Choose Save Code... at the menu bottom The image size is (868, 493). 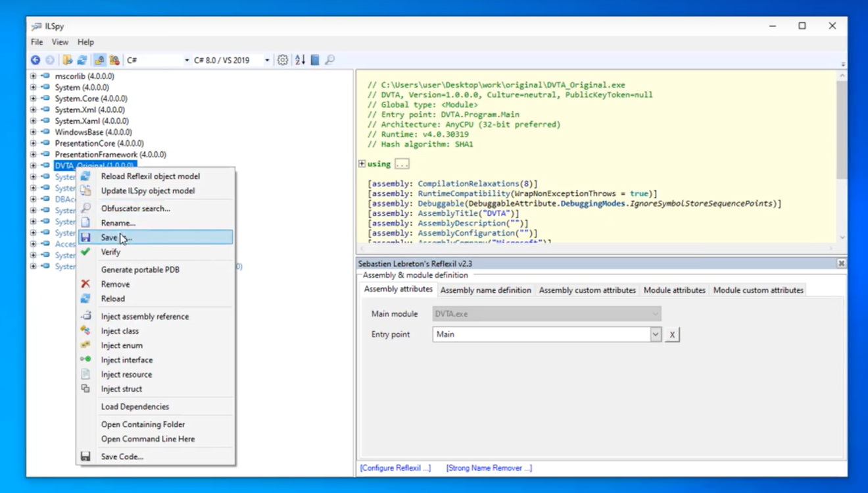pyautogui.click(x=155, y=457)
